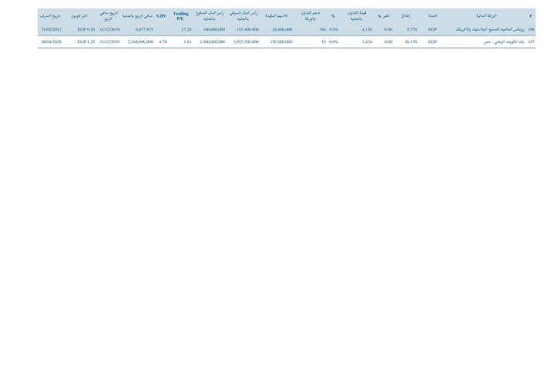Screen dimensions: 555x392
Task: Click the EGP currency cell in row 196
Action: point(432,30)
